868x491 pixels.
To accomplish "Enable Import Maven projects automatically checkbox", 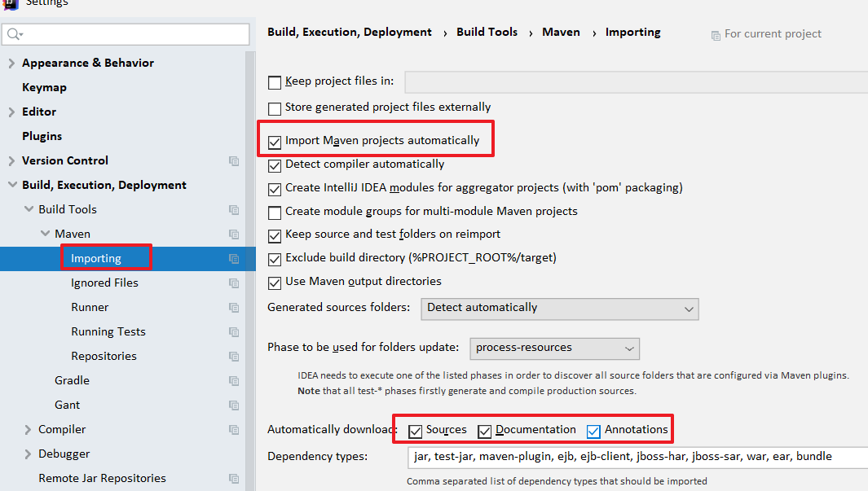I will 275,142.
